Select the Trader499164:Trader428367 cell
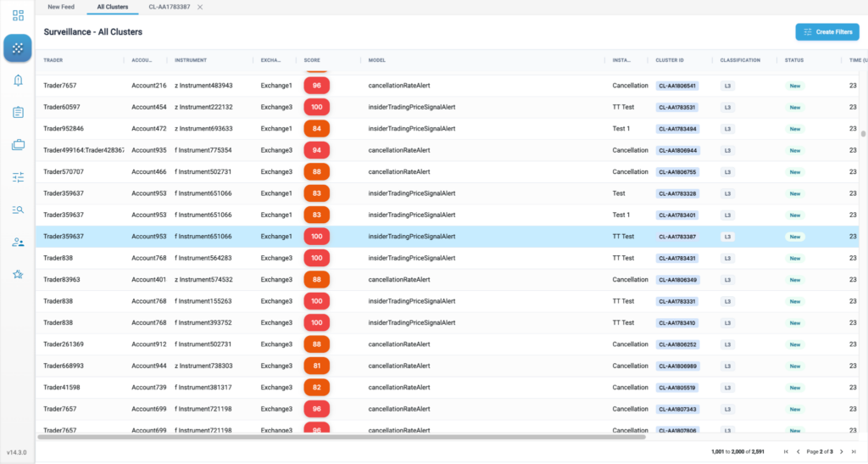This screenshot has width=868, height=464. 84,151
